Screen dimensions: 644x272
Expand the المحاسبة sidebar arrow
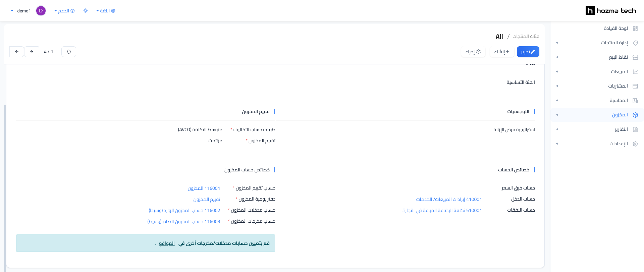click(557, 101)
